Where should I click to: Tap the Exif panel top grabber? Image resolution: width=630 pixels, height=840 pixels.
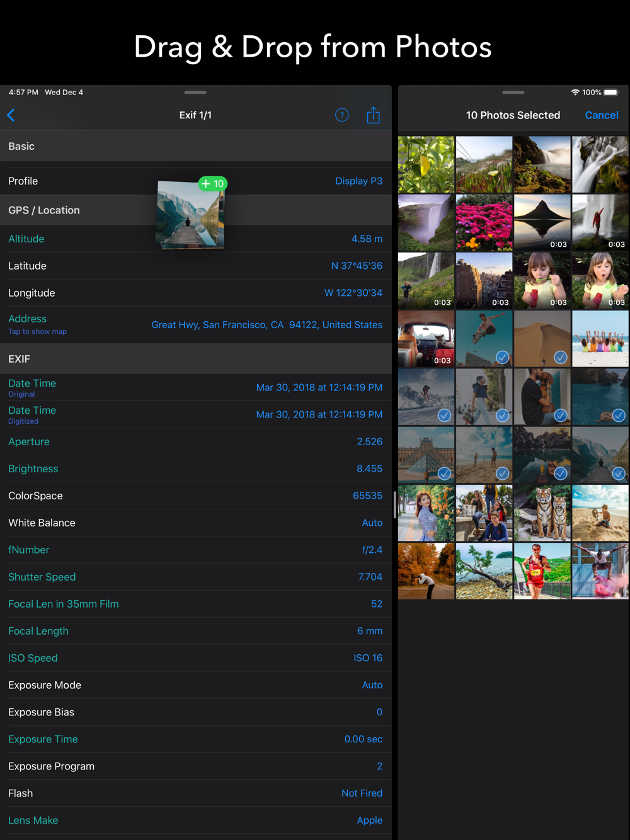pyautogui.click(x=195, y=92)
